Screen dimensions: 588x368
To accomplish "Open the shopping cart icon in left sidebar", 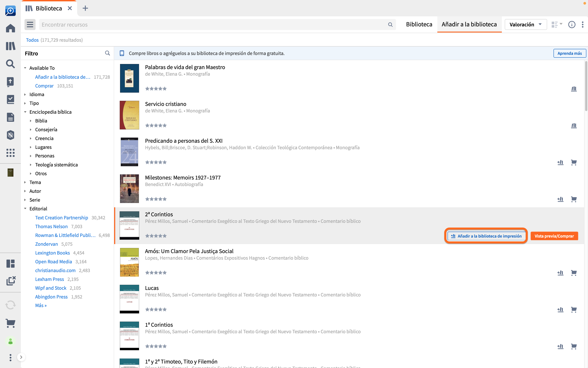I will point(10,323).
